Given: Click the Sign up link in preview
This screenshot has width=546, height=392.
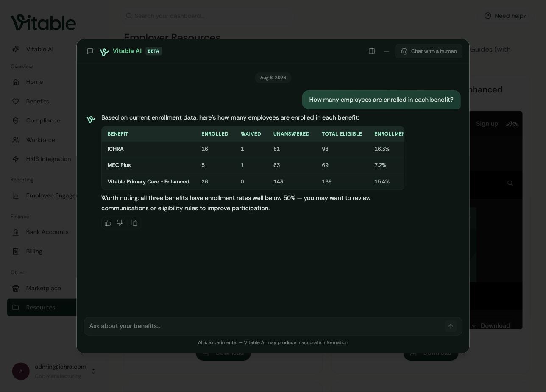Looking at the screenshot, I should point(487,124).
